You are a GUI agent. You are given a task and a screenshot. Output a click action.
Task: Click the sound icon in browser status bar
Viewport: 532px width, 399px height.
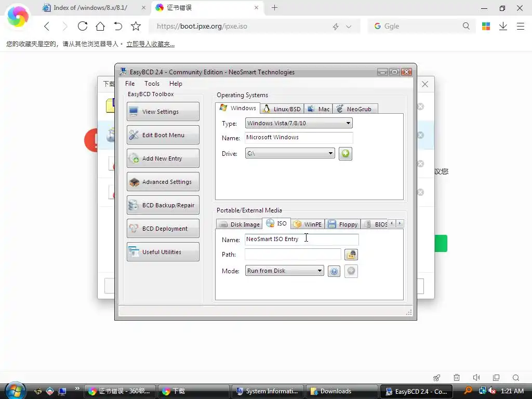coord(476,378)
